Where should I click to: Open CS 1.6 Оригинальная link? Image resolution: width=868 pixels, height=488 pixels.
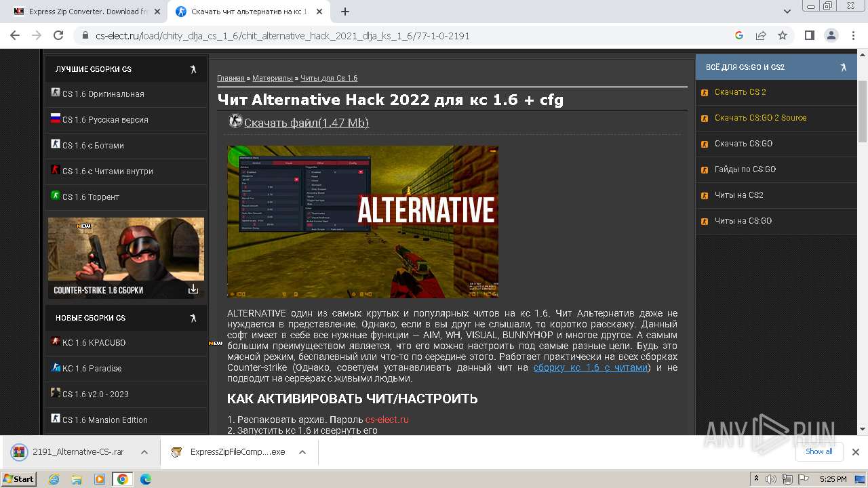tap(103, 94)
